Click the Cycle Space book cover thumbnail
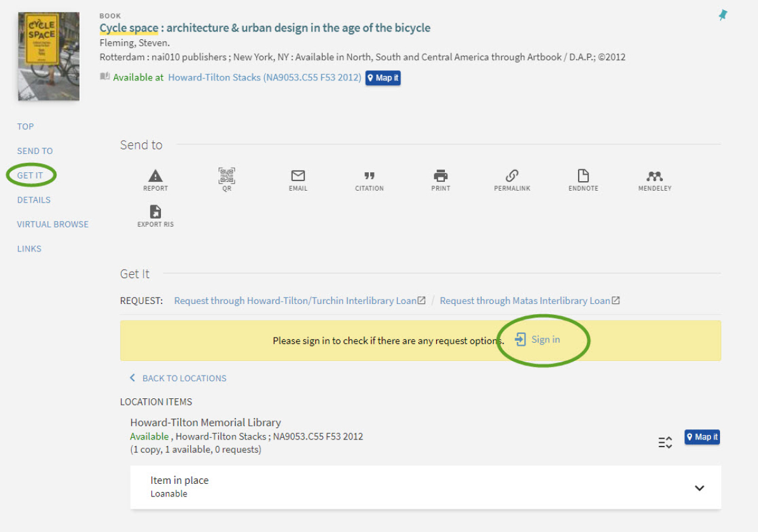758x532 pixels. click(x=49, y=56)
